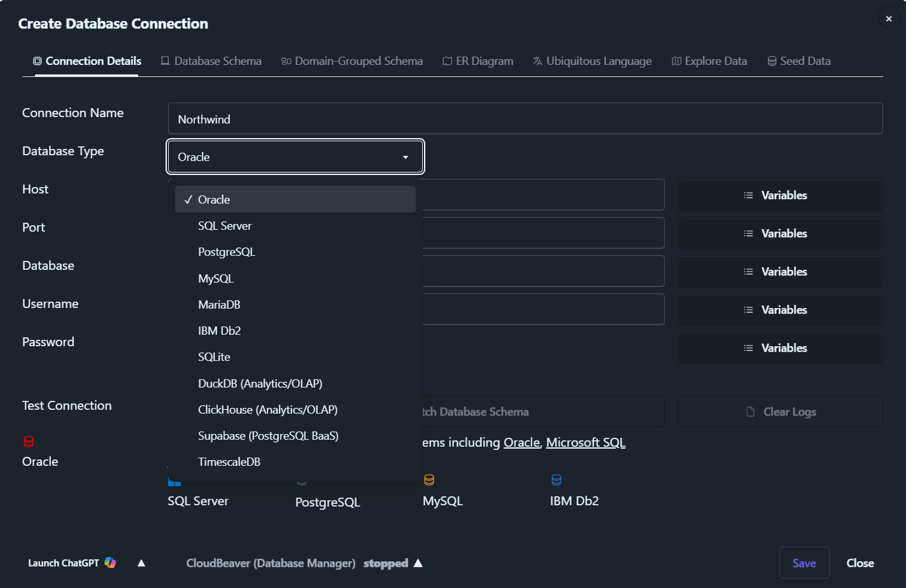The image size is (906, 588).
Task: Click the SQL Server label below icons
Action: coord(198,501)
